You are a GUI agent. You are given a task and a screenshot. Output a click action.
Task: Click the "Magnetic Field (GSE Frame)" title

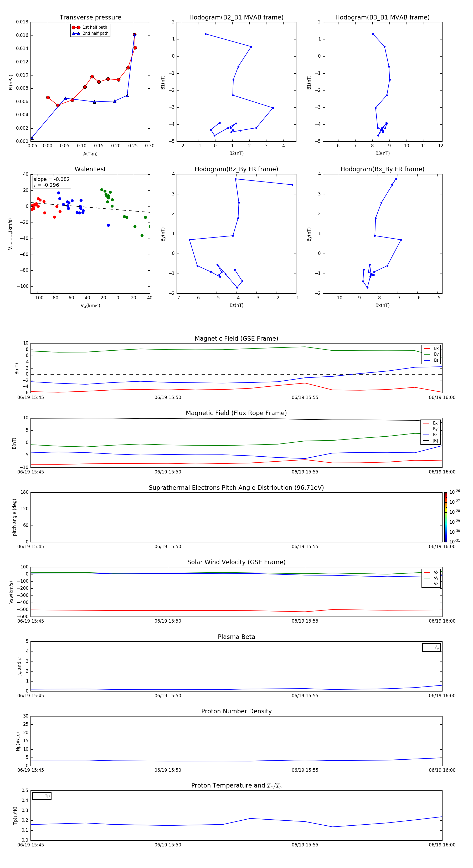[236, 339]
